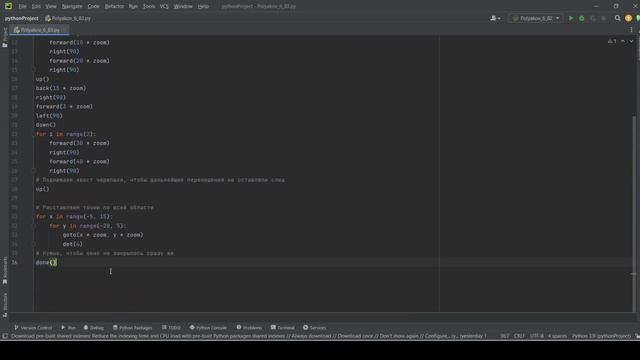Click on the done() line in editor
Viewport: 640px width, 360px height.
pos(46,262)
